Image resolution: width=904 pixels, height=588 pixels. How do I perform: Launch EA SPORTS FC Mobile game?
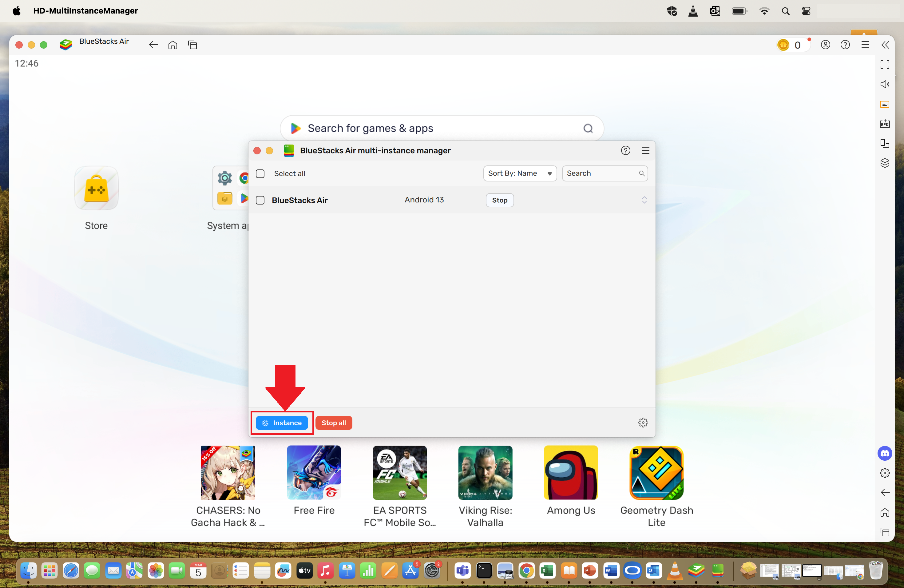pos(400,473)
